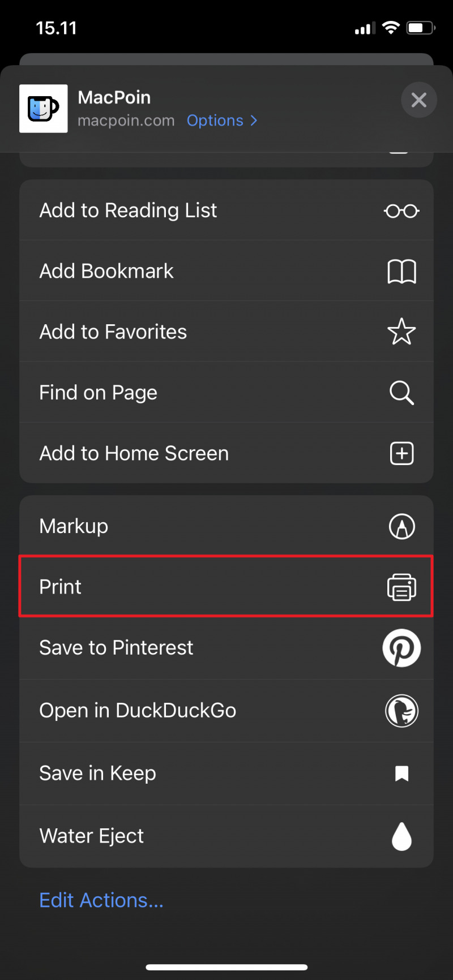Screen dimensions: 453x980
Task: Expand Options next to macpoin.com
Action: click(x=222, y=121)
